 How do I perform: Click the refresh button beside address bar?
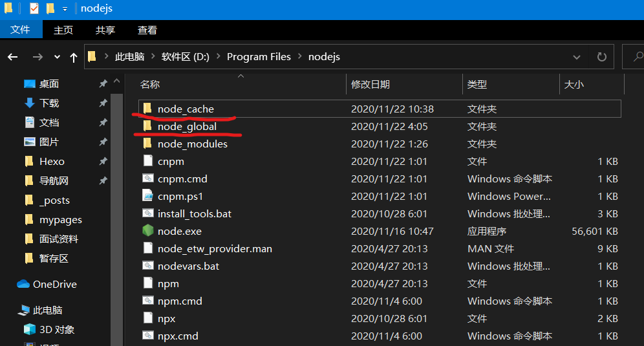coord(601,57)
